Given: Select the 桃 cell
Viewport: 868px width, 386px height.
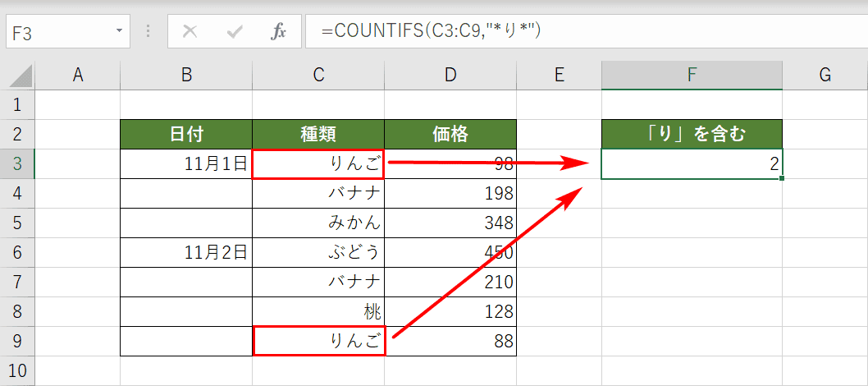Looking at the screenshot, I should point(318,312).
